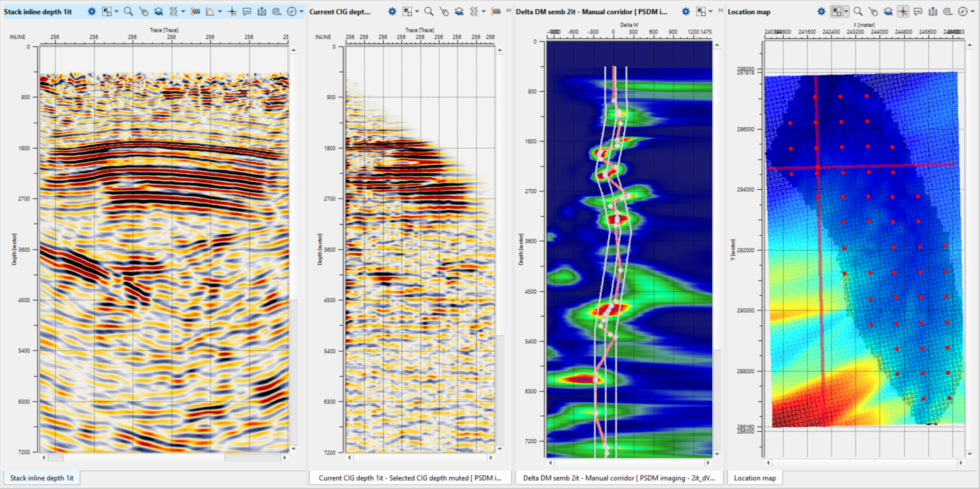
Task: Toggle crosshair tracking in Location map toolbar
Action: (x=903, y=12)
